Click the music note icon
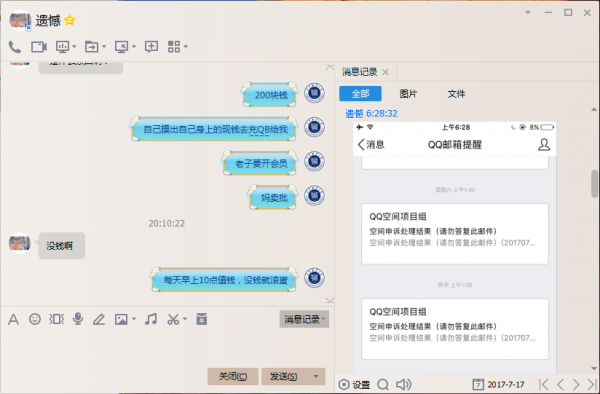 (151, 319)
